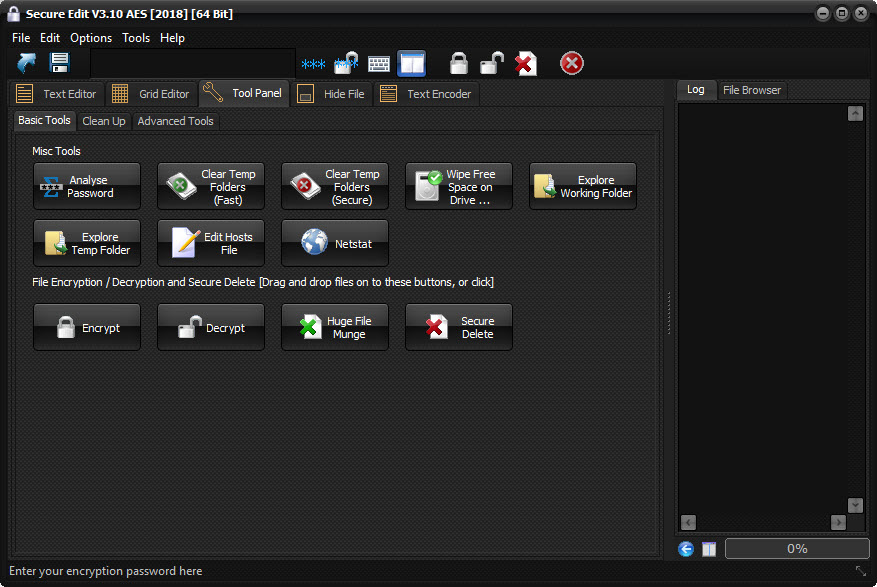Click the floppy disk save toolbar icon
The image size is (877, 587).
pos(59,63)
